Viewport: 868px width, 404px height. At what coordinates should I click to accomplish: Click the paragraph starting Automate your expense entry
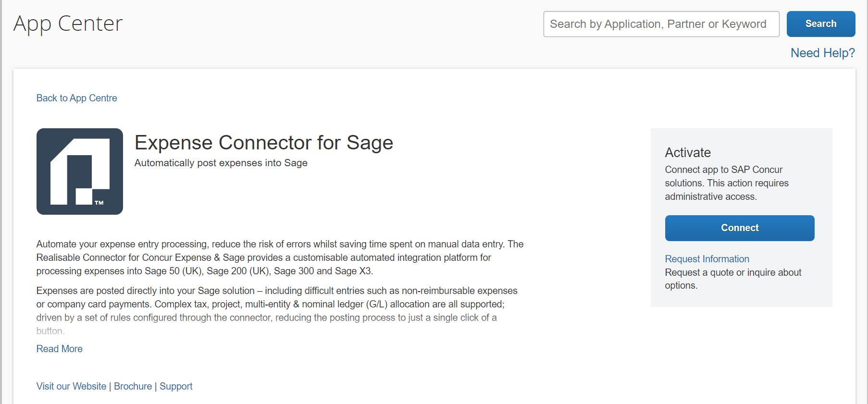click(x=280, y=257)
